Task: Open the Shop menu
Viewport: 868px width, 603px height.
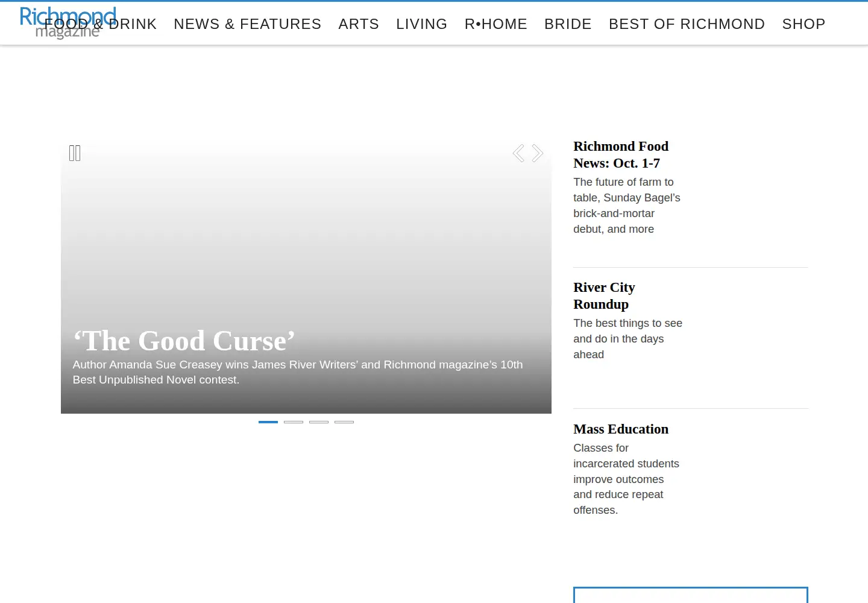Action: [804, 24]
